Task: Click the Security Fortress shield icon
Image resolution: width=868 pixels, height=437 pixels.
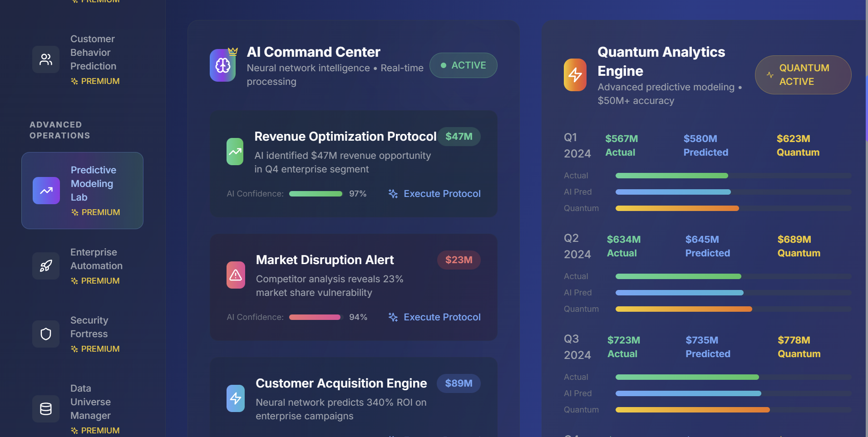Action: [x=46, y=334]
